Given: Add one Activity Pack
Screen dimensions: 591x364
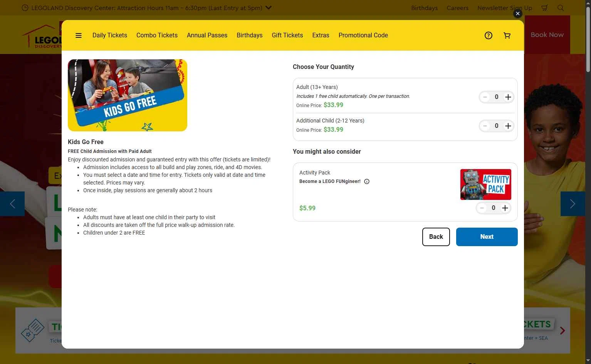Looking at the screenshot, I should pos(505,208).
